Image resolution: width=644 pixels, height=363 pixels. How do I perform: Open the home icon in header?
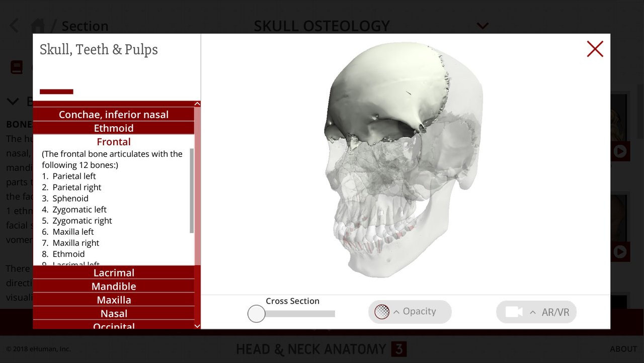pyautogui.click(x=38, y=25)
